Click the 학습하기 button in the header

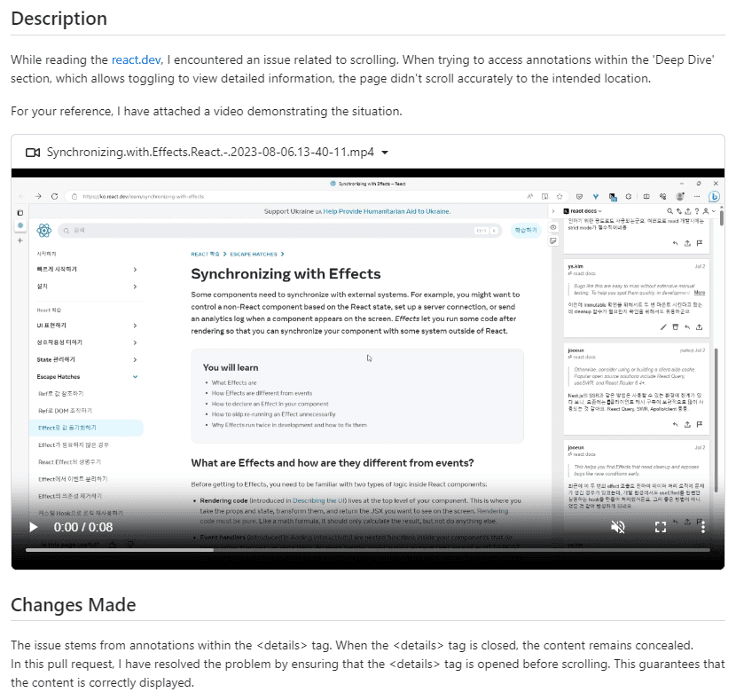pyautogui.click(x=525, y=230)
